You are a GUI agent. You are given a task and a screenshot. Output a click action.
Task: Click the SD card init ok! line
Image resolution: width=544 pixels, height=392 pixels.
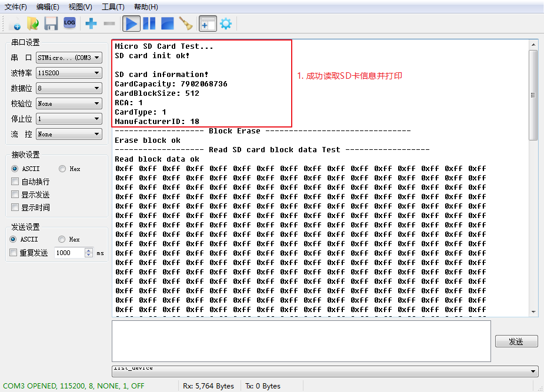coord(152,55)
